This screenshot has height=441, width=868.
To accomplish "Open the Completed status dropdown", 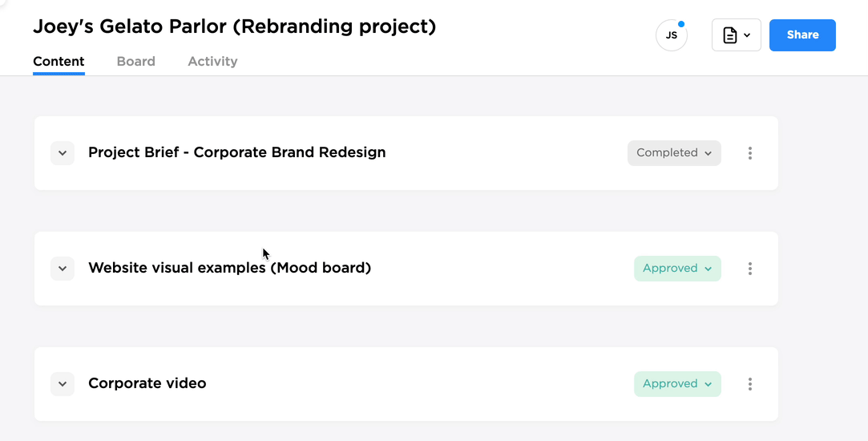I will coord(674,153).
